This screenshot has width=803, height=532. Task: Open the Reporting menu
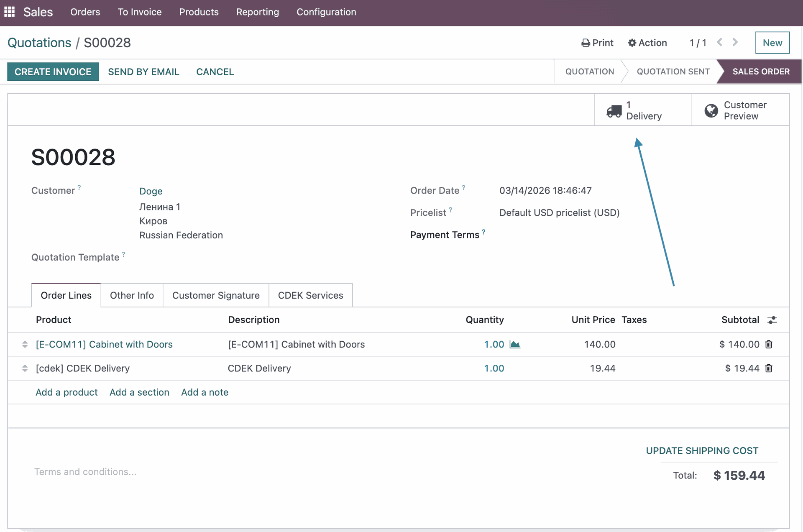click(x=257, y=12)
